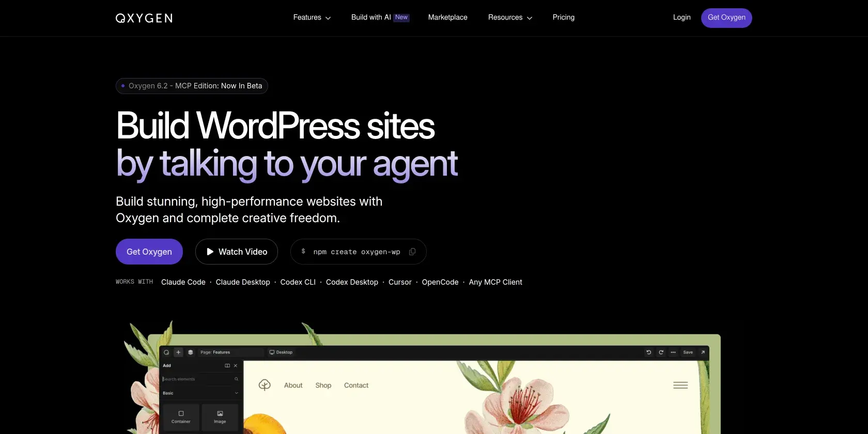
Task: Click the "Any MCP Client" text
Action: pyautogui.click(x=496, y=282)
